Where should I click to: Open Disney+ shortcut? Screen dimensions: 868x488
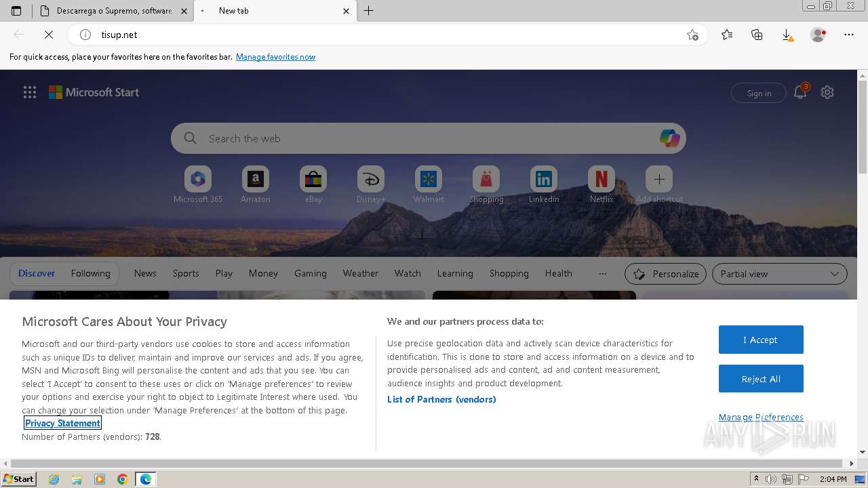click(x=371, y=184)
